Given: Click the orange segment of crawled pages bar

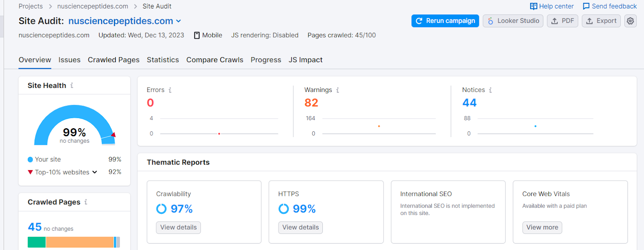Looking at the screenshot, I should click(x=80, y=242).
